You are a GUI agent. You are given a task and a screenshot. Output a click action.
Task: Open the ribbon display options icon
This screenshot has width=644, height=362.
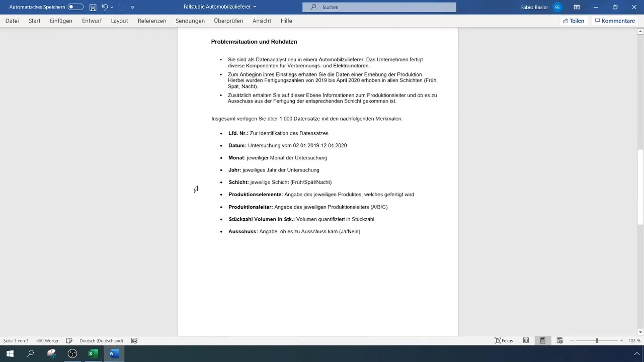(577, 7)
